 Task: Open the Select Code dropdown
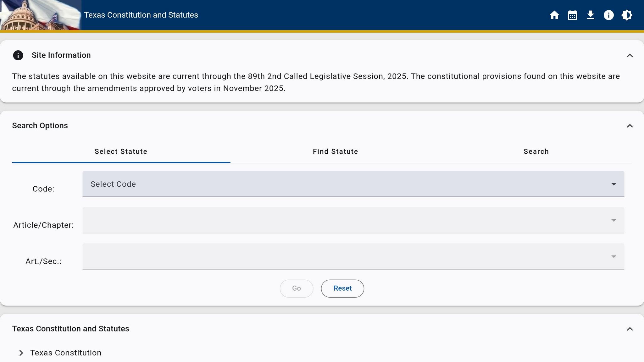(x=353, y=184)
